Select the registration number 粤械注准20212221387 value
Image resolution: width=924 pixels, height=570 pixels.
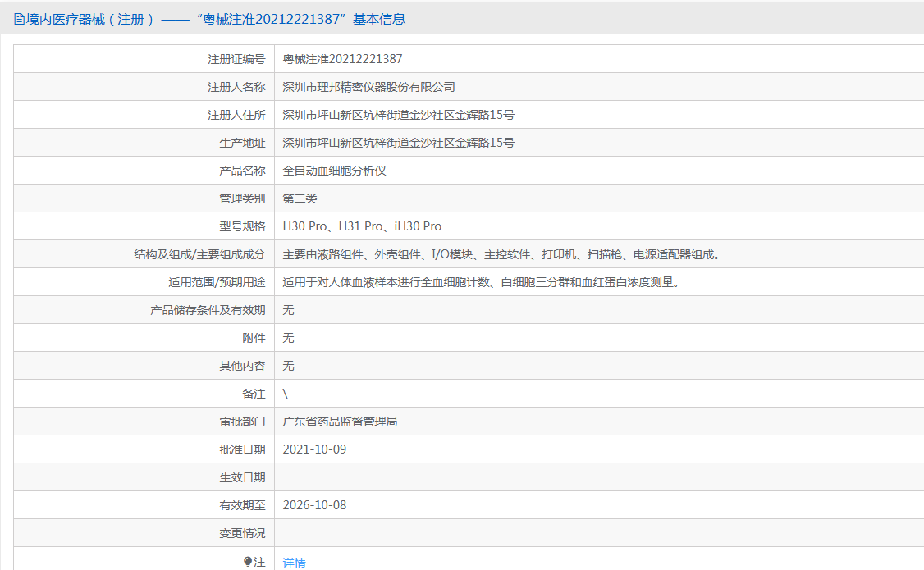click(x=342, y=59)
